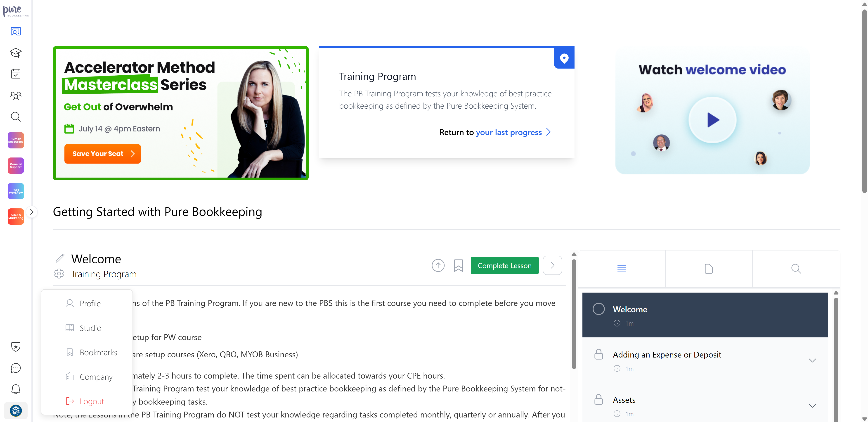Switch to the document notes tab
This screenshot has width=868, height=422.
pyautogui.click(x=709, y=269)
